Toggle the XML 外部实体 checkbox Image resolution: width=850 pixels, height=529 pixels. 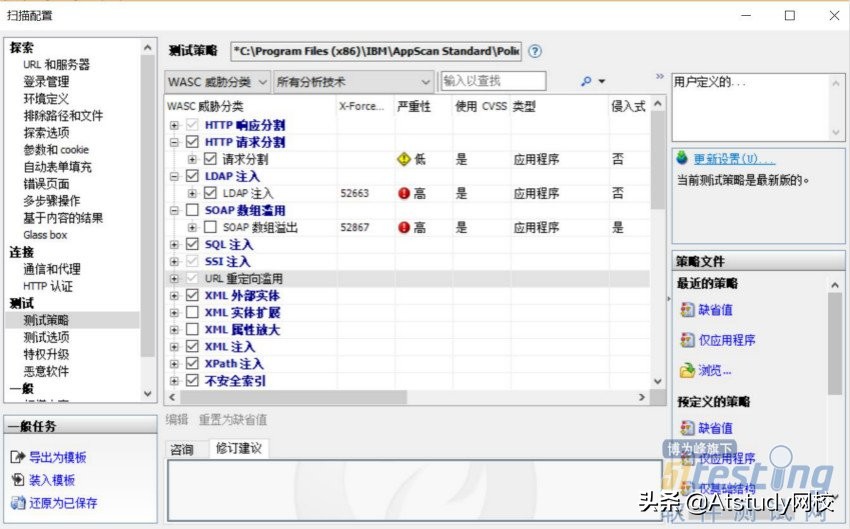click(x=192, y=295)
